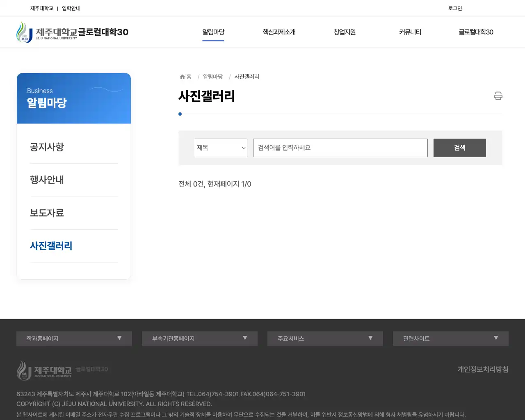
Task: Expand the 관련사이트 footer dropdown
Action: (496, 338)
